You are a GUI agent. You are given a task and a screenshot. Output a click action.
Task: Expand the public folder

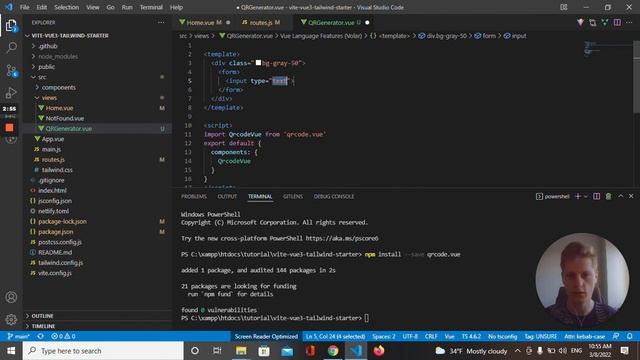tap(34, 67)
